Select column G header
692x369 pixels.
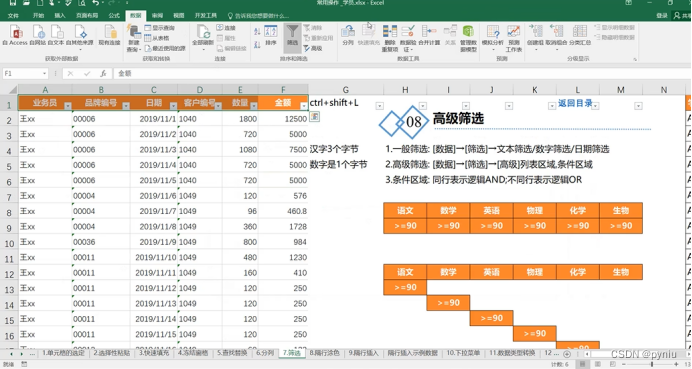pos(346,90)
